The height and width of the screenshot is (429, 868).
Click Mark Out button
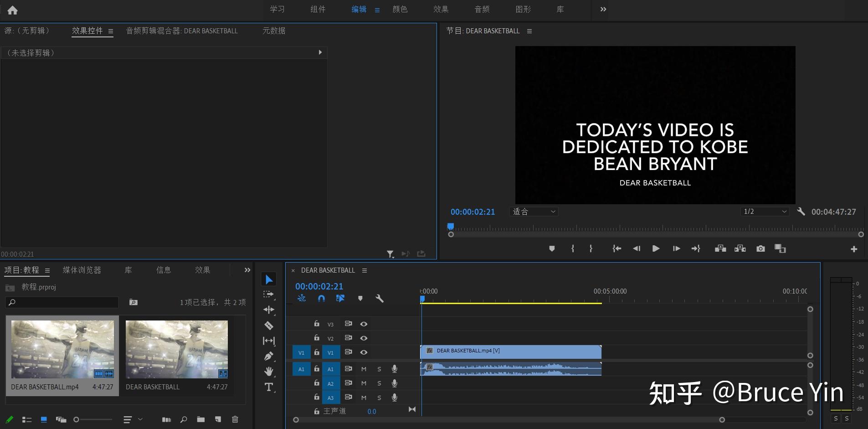[x=591, y=248]
